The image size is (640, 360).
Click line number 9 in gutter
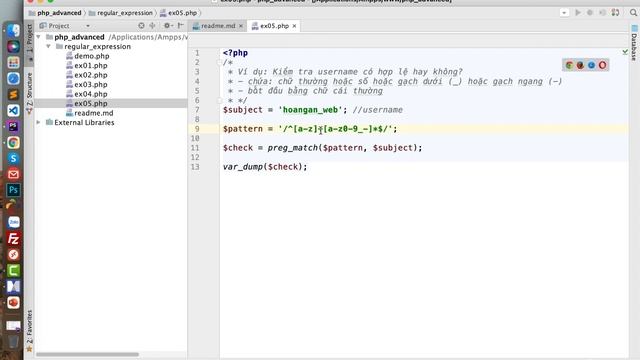point(197,129)
